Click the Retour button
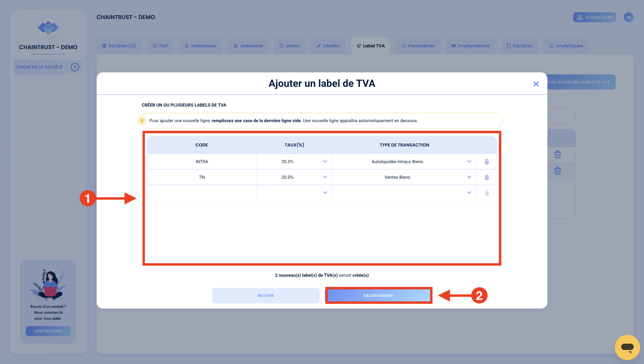 click(x=265, y=295)
